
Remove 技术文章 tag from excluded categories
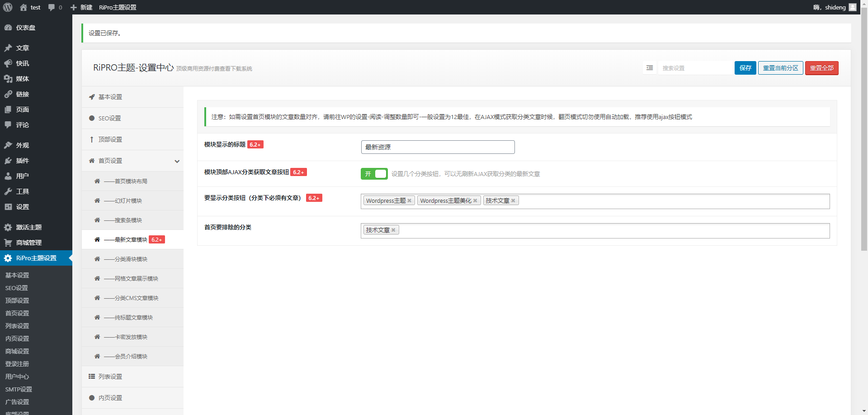pos(393,230)
